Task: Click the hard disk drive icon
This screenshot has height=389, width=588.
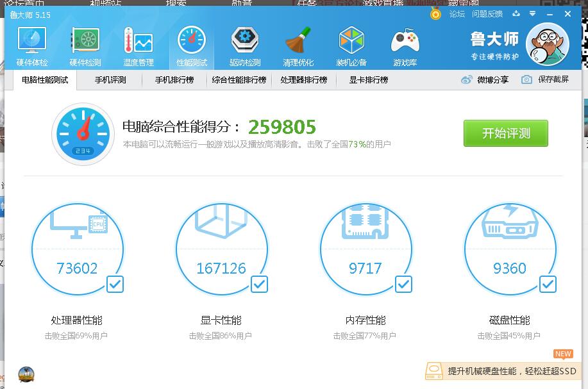Action: 510,222
